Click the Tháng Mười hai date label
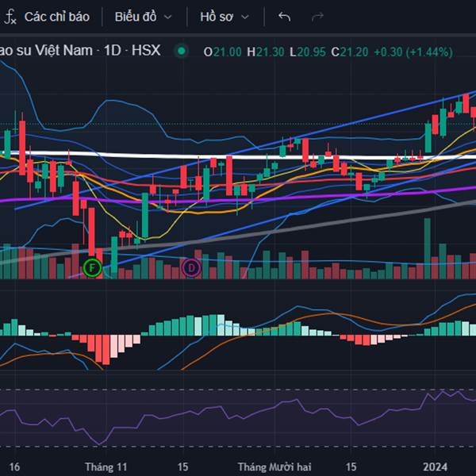The image size is (476, 476). [x=274, y=466]
